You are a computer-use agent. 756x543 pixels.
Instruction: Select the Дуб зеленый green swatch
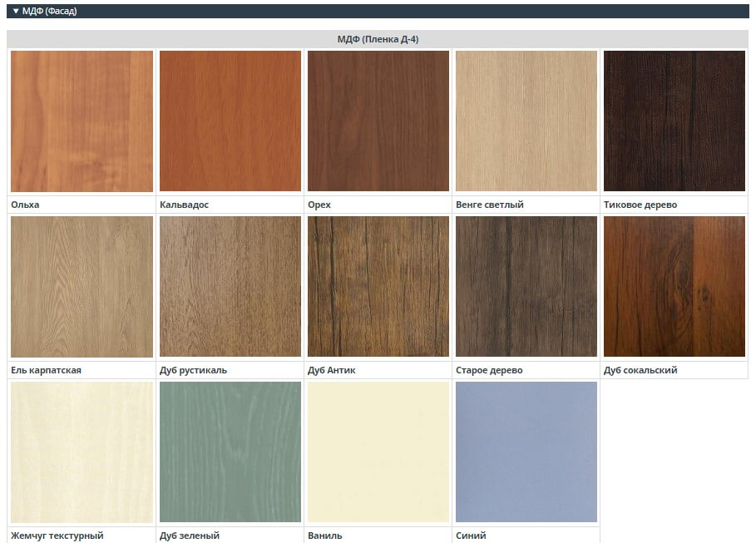click(x=230, y=452)
